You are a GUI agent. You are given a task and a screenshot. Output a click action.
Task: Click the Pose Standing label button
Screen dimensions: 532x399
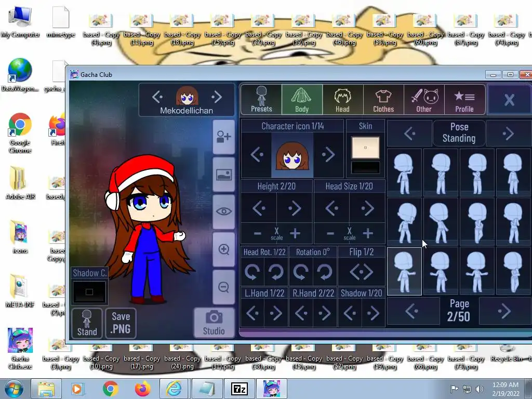click(x=459, y=132)
